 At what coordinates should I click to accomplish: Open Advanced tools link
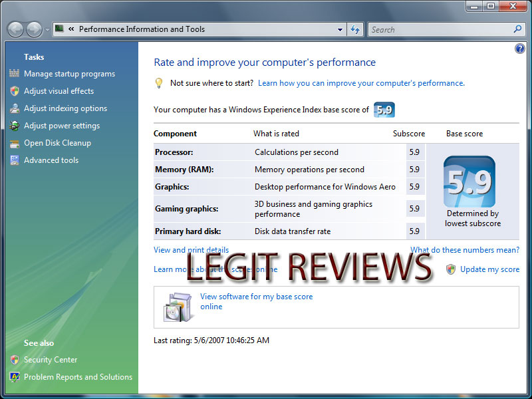pyautogui.click(x=51, y=160)
